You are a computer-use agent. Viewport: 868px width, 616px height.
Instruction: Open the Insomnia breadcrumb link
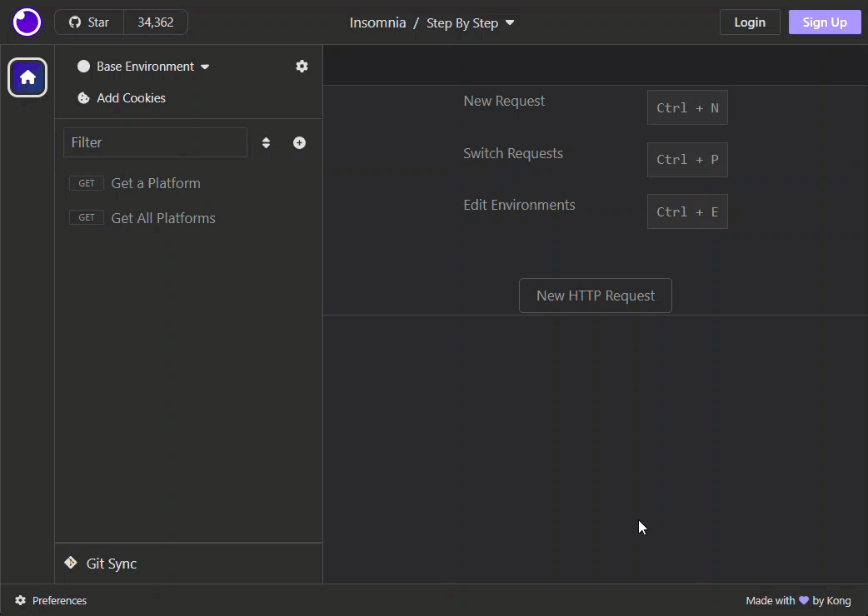click(377, 22)
